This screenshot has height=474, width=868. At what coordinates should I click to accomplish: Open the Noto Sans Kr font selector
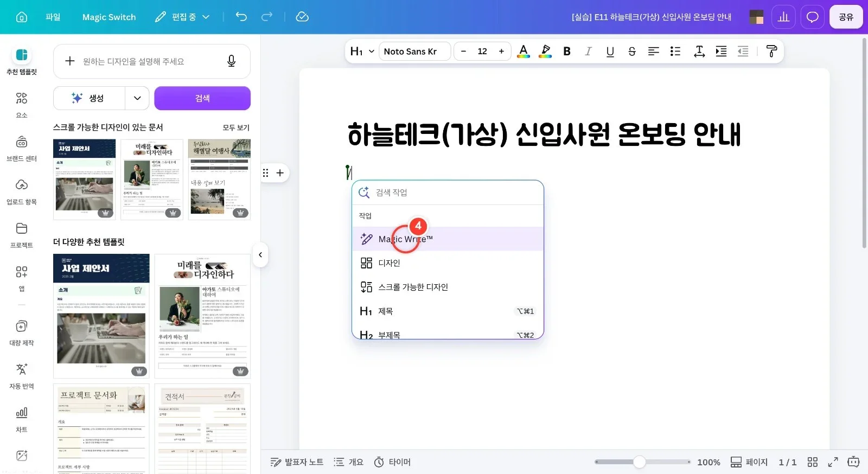tap(414, 51)
